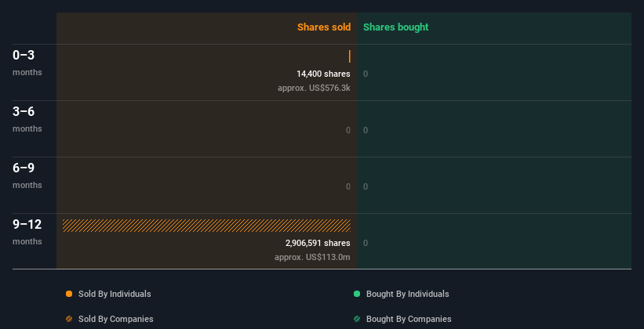The image size is (644, 329).
Task: Click the hatched Bought By Companies legend icon
Action: tap(357, 319)
